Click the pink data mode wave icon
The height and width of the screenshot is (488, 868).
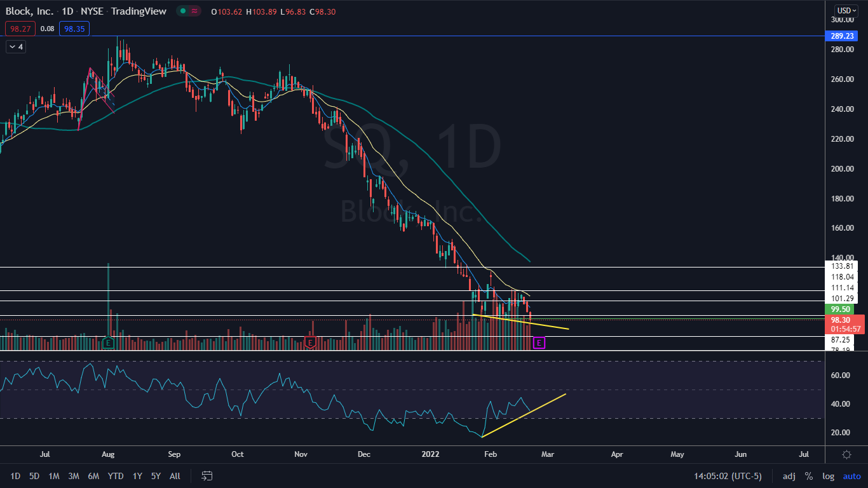[195, 11]
